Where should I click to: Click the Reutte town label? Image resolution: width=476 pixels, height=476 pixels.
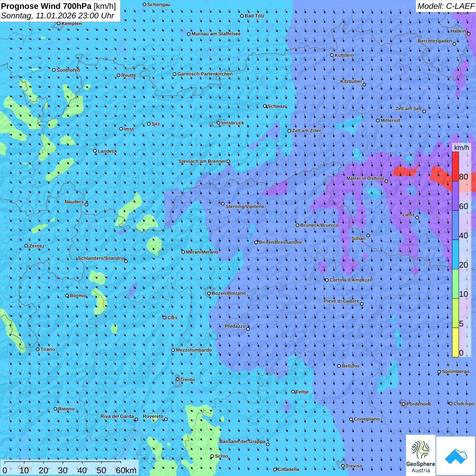point(129,75)
